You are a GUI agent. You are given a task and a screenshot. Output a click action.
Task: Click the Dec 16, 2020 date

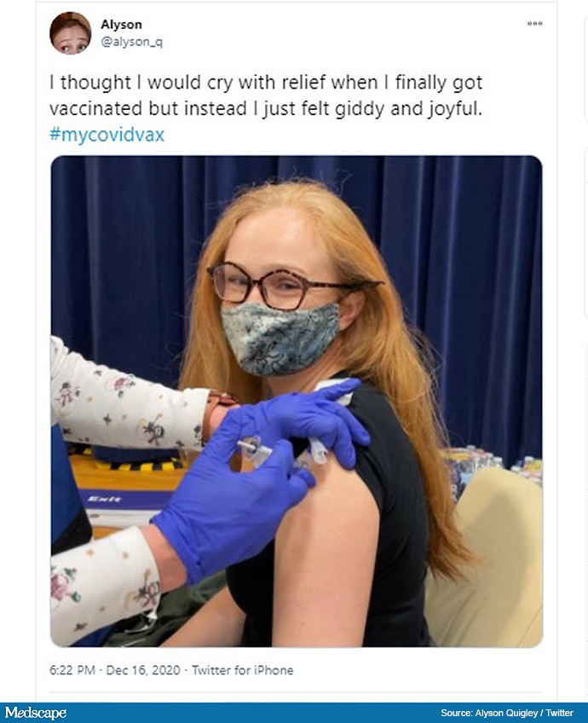click(143, 670)
